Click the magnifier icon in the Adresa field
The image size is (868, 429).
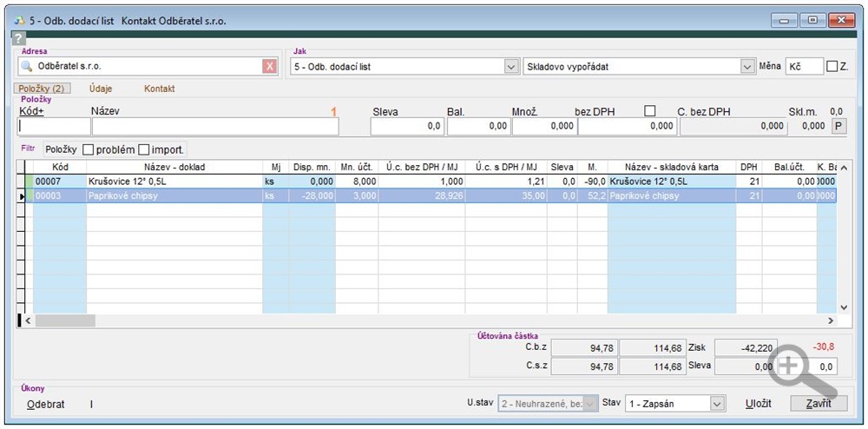[x=27, y=66]
